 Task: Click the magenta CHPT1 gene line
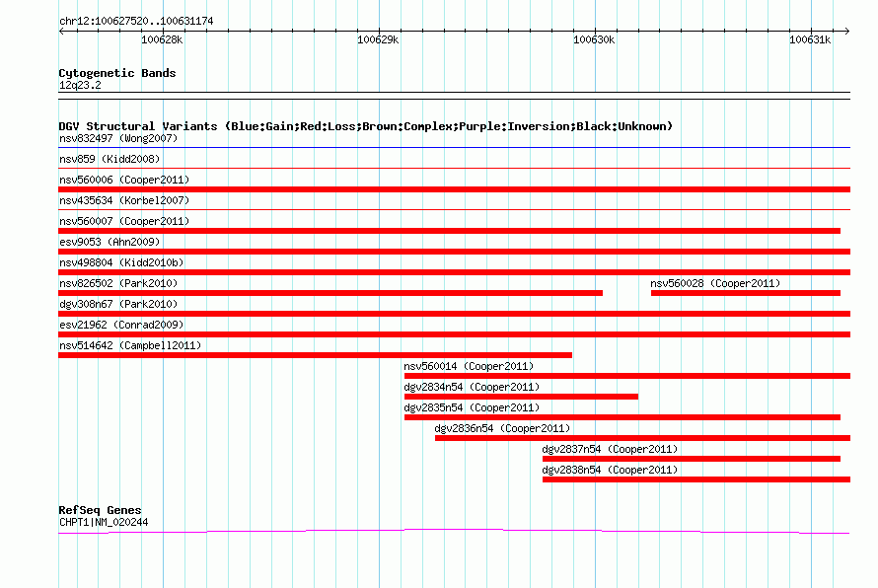(x=454, y=531)
